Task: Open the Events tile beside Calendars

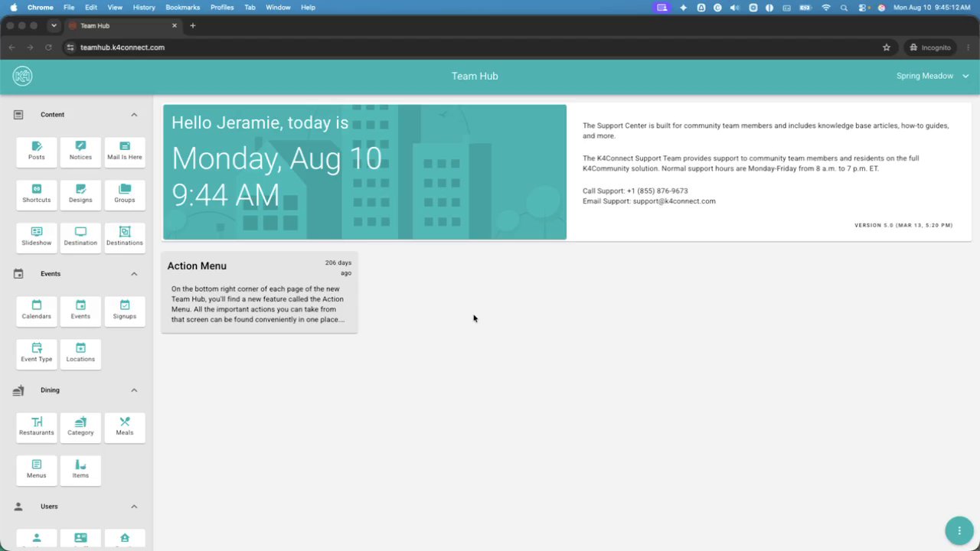Action: click(80, 311)
